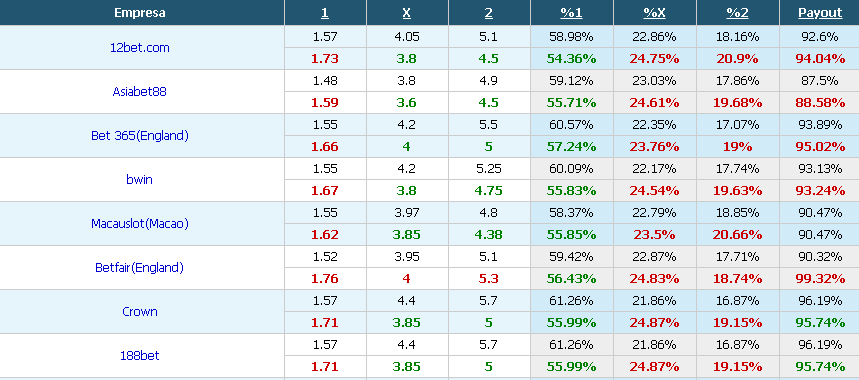Select Betfair's 99.32% payout cell
This screenshot has width=859, height=380.
pos(820,279)
